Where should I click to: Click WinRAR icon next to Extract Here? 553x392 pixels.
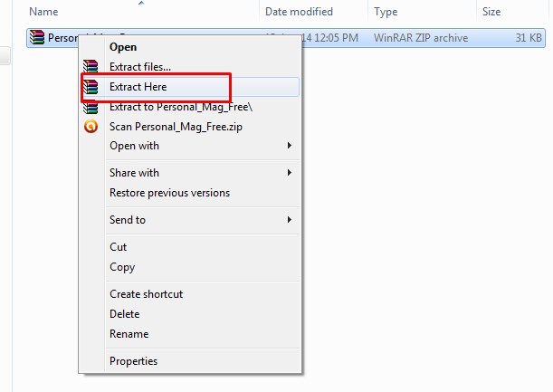click(x=91, y=86)
